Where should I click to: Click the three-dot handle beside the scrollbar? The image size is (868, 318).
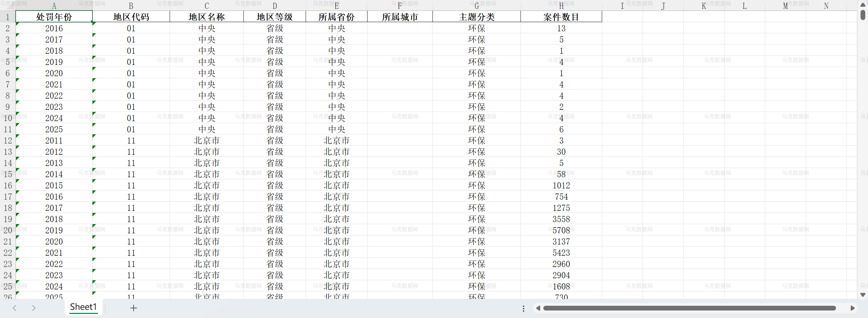(523, 308)
